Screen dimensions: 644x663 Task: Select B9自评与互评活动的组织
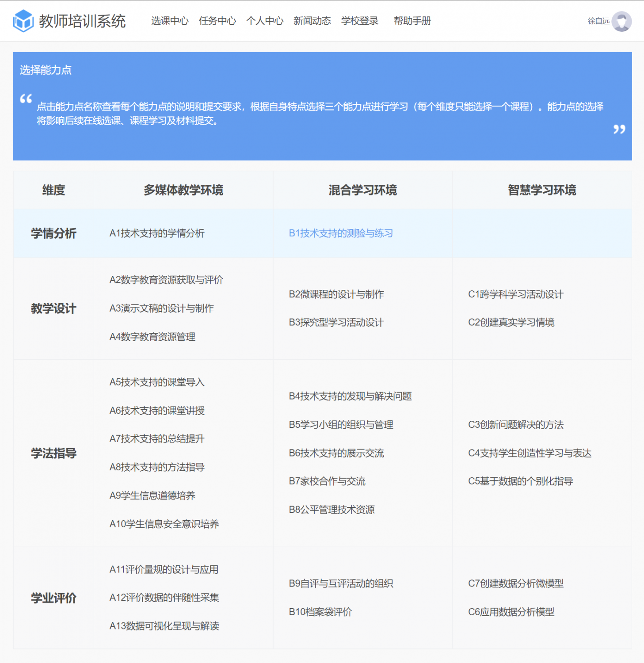pyautogui.click(x=341, y=583)
